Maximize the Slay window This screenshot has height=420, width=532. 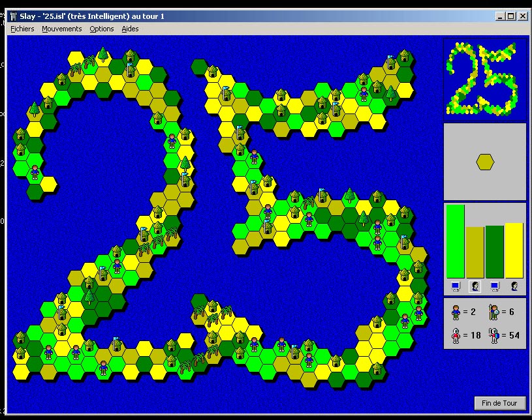[x=510, y=16]
